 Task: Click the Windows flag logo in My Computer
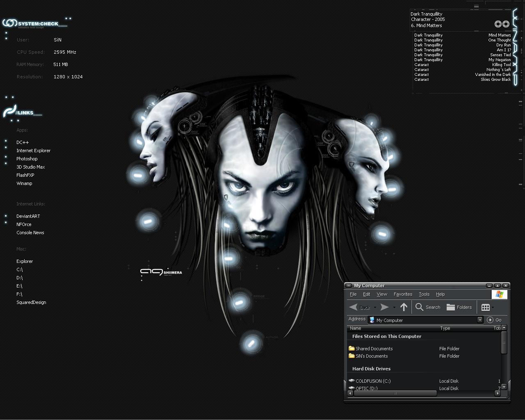point(499,294)
